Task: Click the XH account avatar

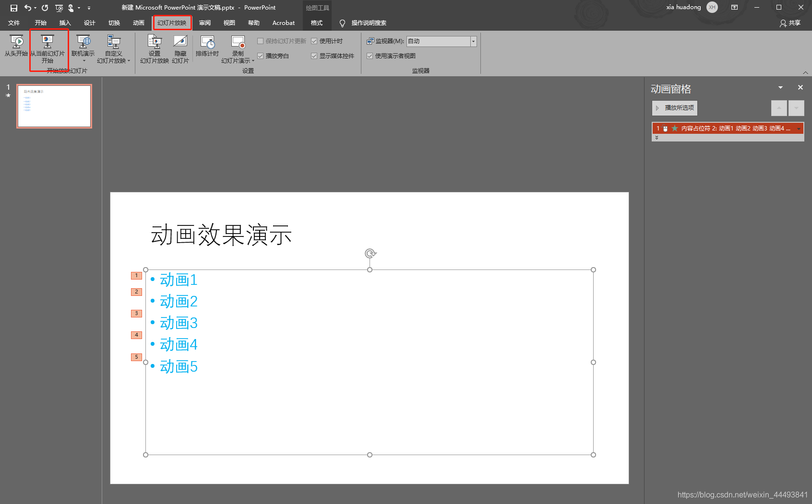Action: click(712, 7)
